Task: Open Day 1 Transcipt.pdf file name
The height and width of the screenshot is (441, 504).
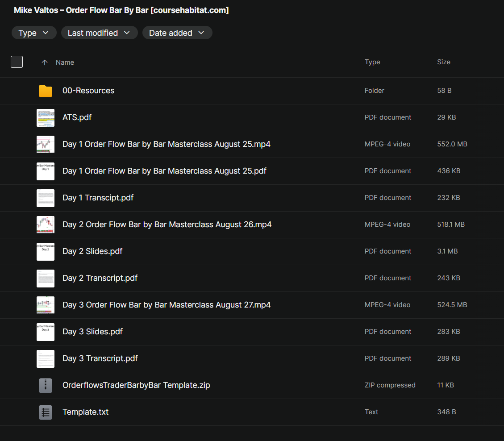Action: pos(98,198)
